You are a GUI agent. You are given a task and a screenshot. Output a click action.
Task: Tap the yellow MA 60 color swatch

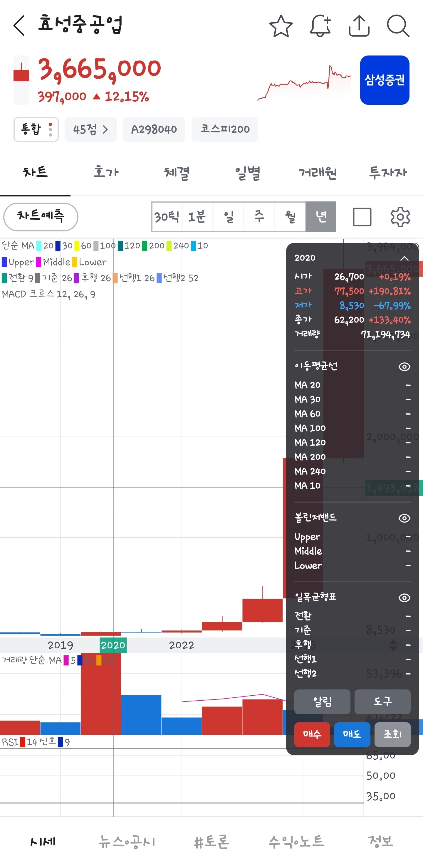pos(77,246)
